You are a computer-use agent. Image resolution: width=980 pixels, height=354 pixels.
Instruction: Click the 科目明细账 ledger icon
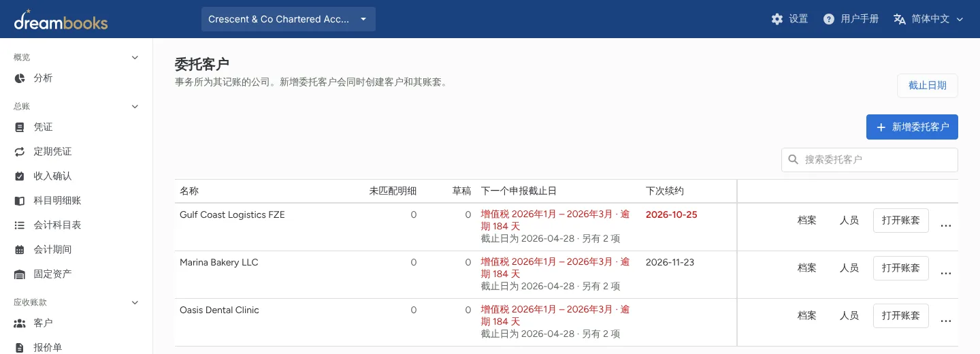tap(20, 201)
